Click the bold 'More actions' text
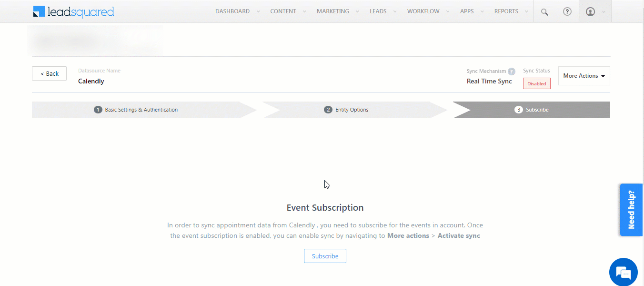This screenshot has height=286, width=644. [408, 235]
